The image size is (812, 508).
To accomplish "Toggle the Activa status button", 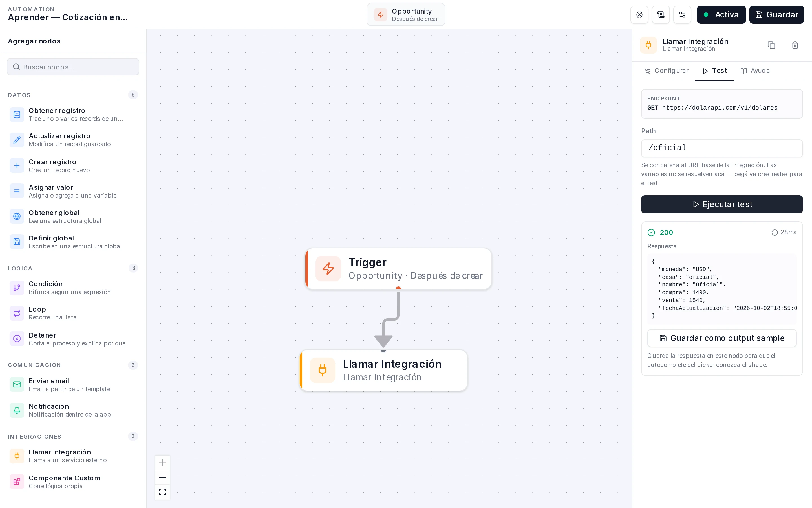I will click(x=721, y=14).
